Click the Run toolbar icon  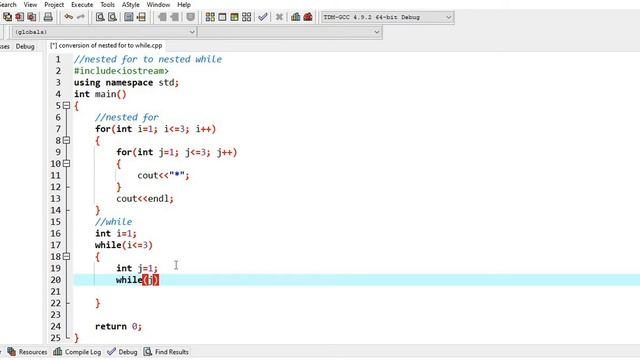click(222, 17)
